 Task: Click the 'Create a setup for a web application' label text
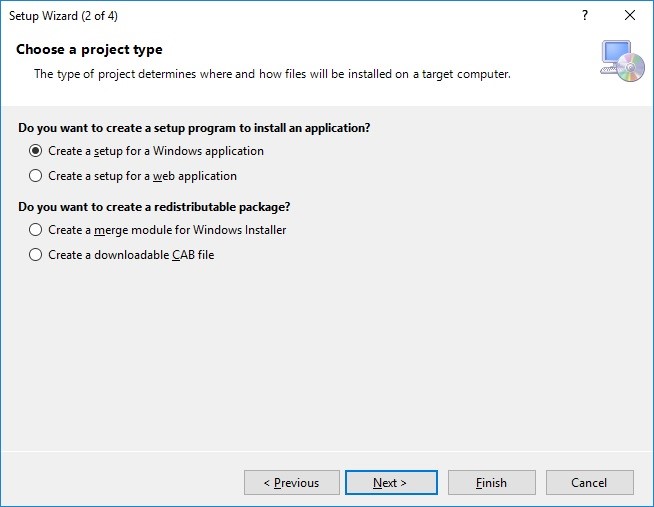(x=142, y=176)
